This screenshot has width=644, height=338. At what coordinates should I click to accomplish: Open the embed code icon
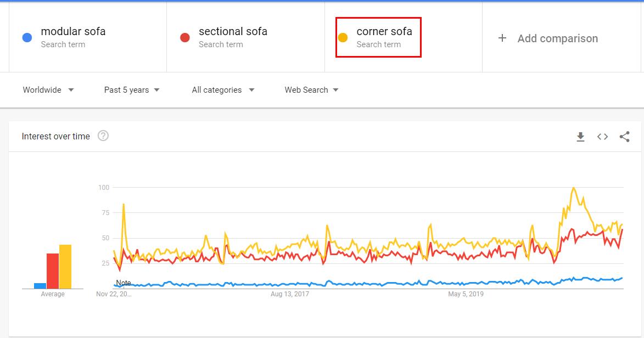pyautogui.click(x=602, y=137)
